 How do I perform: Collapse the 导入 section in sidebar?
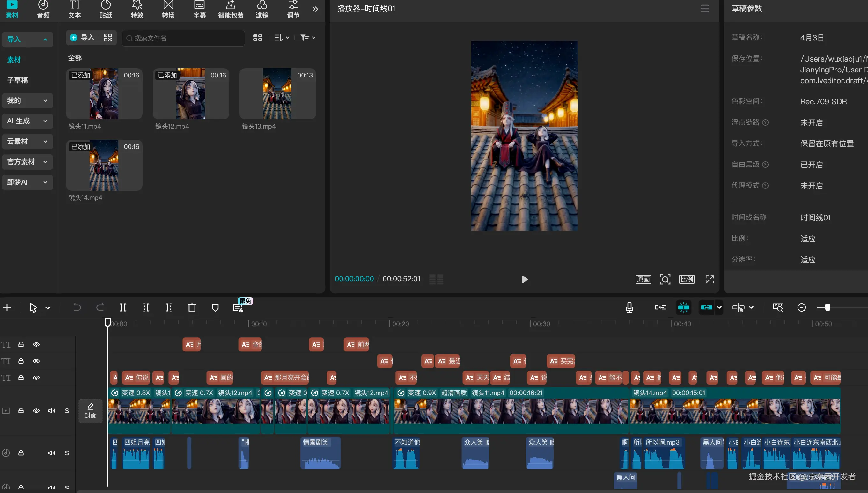[x=27, y=39]
